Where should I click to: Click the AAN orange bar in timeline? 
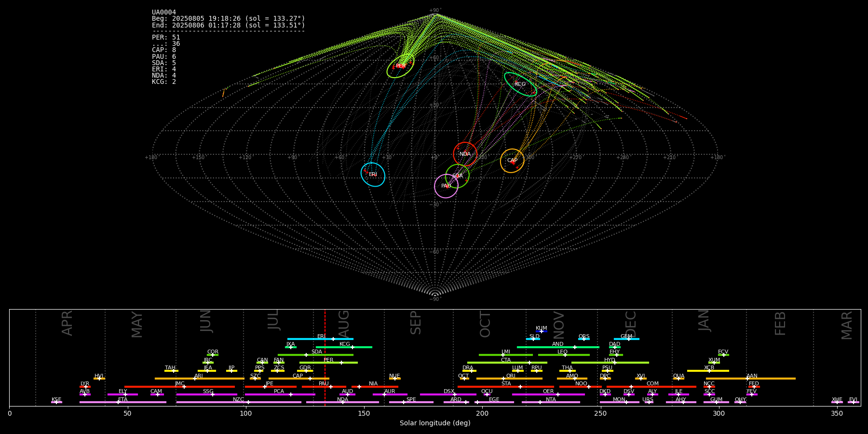click(x=751, y=379)
